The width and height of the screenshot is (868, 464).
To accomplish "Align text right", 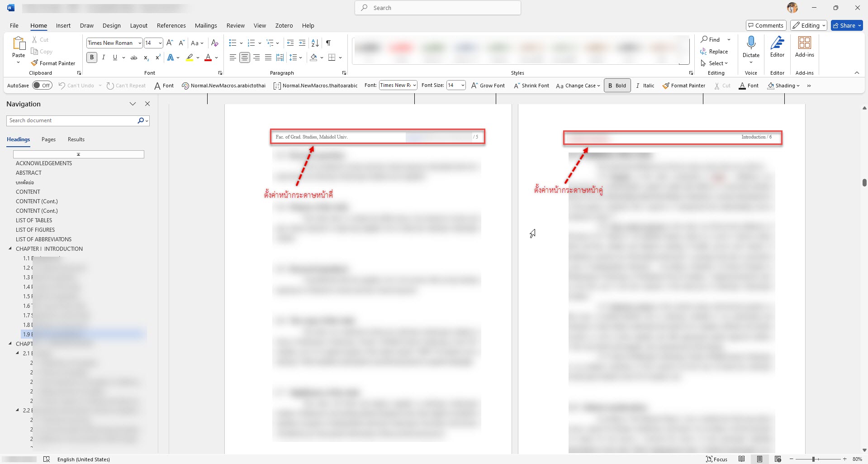I will [x=256, y=57].
